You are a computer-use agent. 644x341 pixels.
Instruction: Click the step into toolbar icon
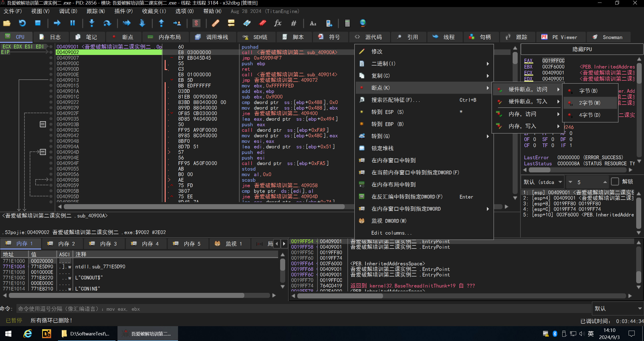[92, 23]
